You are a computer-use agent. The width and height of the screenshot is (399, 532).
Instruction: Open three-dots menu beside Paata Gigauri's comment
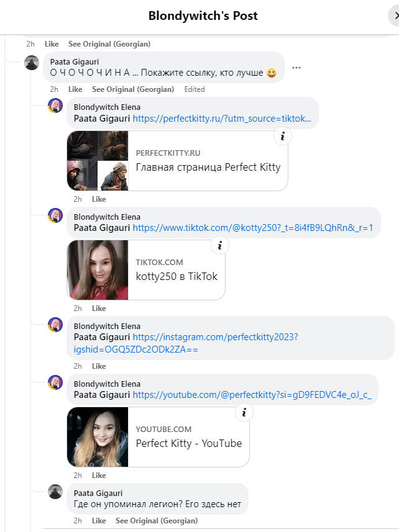(x=296, y=68)
